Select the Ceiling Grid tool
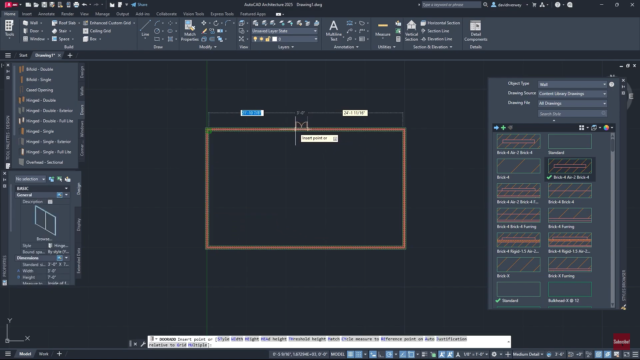The image size is (640, 360). click(x=97, y=31)
